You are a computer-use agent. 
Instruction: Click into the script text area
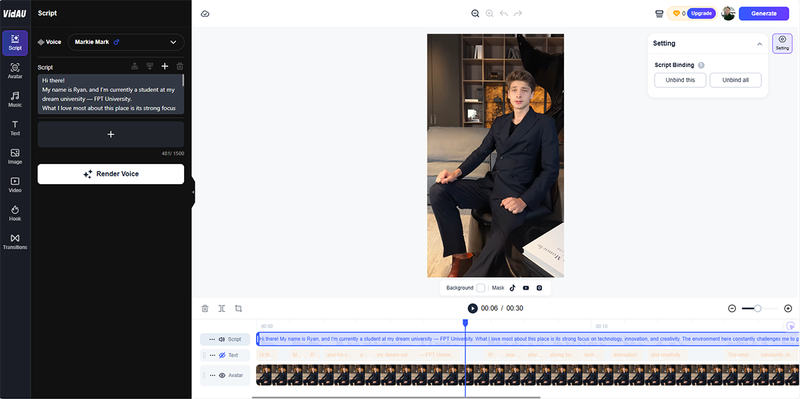click(x=111, y=94)
